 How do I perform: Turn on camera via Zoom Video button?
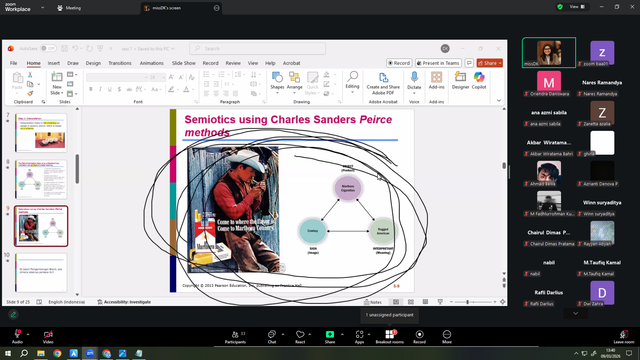48,337
